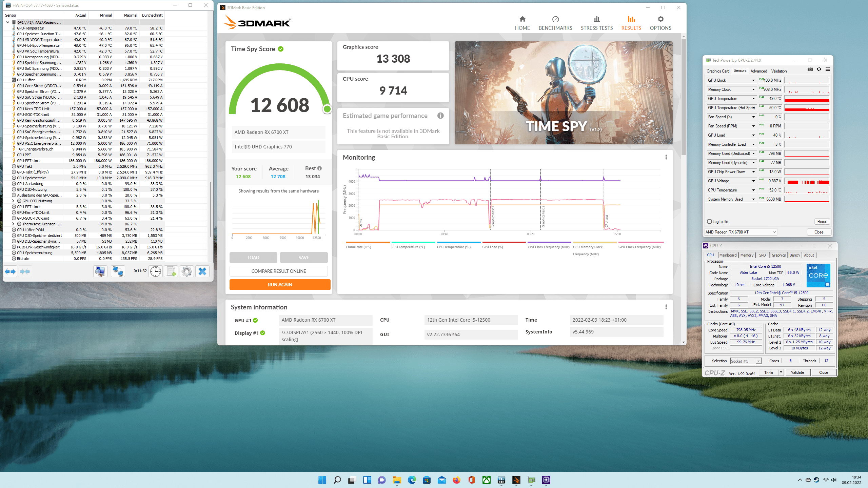The height and width of the screenshot is (488, 868).
Task: Open GPU Chip Power Draw dropdown in GPU-Z
Action: pos(753,172)
